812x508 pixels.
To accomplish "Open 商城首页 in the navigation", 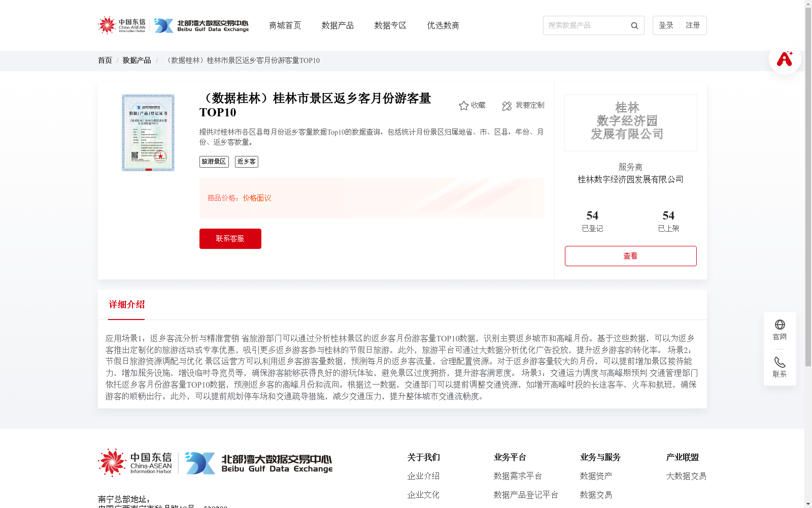I will pyautogui.click(x=285, y=25).
